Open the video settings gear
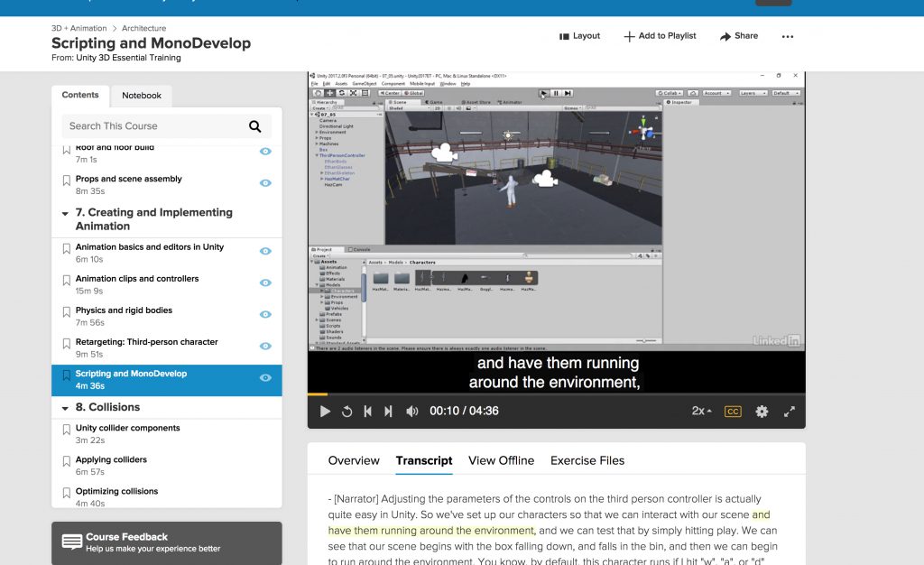The width and height of the screenshot is (924, 565). [762, 412]
